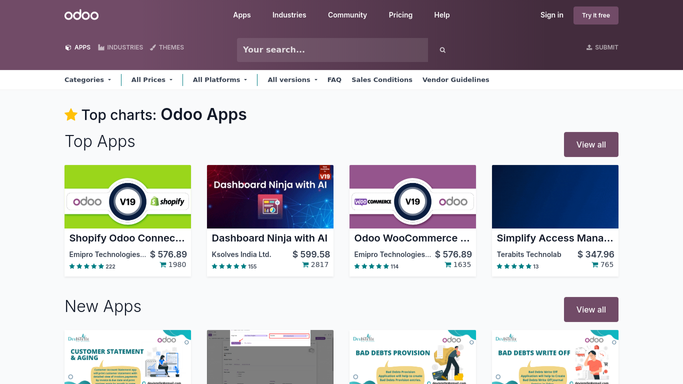Click the search magnifier icon
The width and height of the screenshot is (683, 384).
coord(442,50)
